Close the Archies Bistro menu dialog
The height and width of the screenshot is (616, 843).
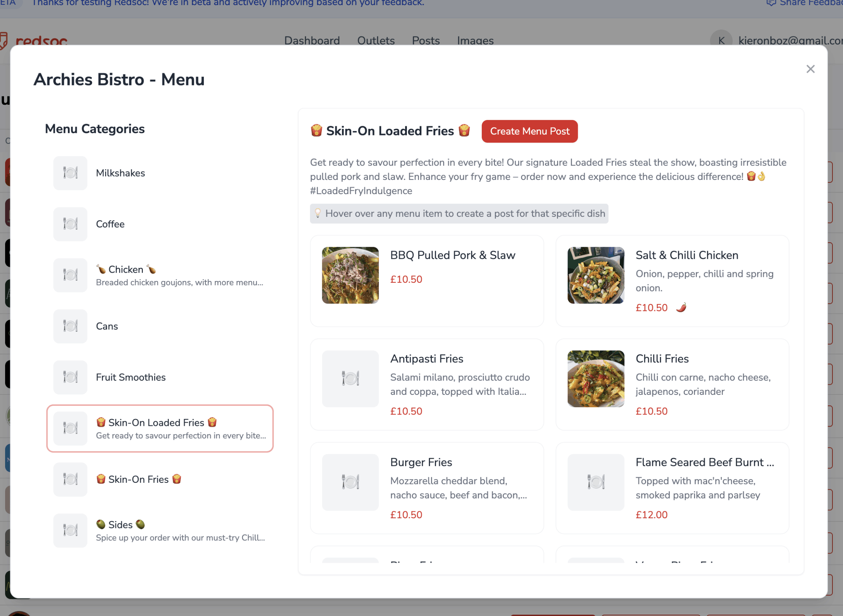pos(810,69)
